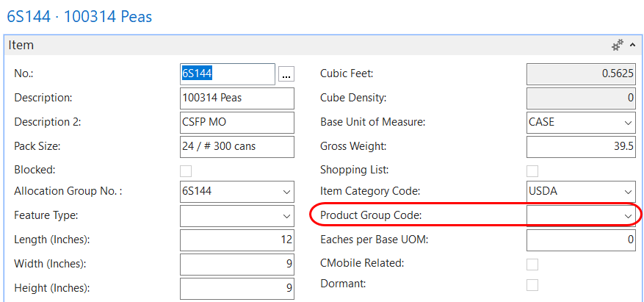The height and width of the screenshot is (302, 644).
Task: Click the ellipsis button beside No. field
Action: (x=286, y=73)
